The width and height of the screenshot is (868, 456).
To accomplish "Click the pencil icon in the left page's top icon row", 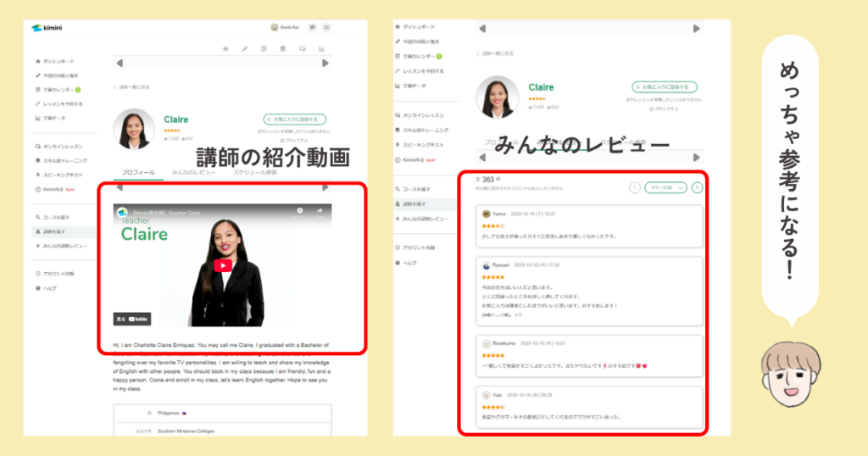I will click(x=245, y=48).
